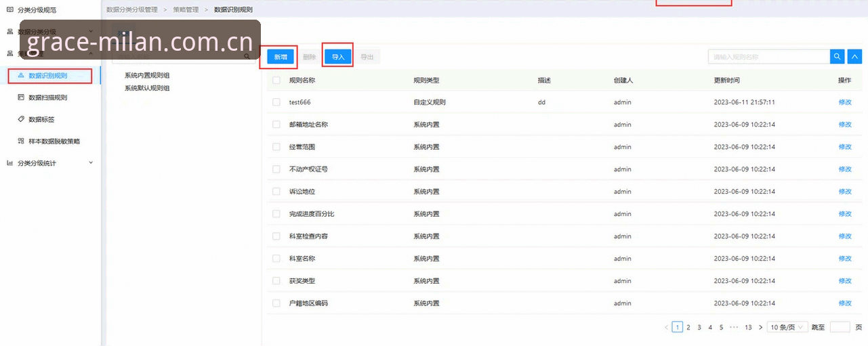Click 修改 for 诉讼地位 row

[845, 192]
